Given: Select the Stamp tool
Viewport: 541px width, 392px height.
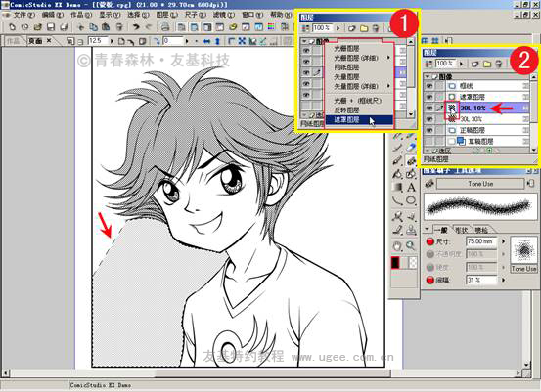Looking at the screenshot, I should (x=411, y=230).
